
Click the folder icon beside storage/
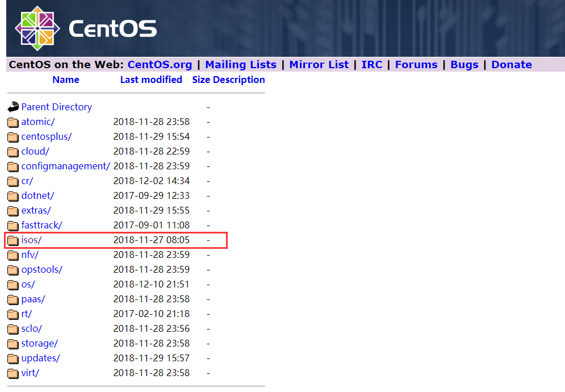(x=13, y=344)
